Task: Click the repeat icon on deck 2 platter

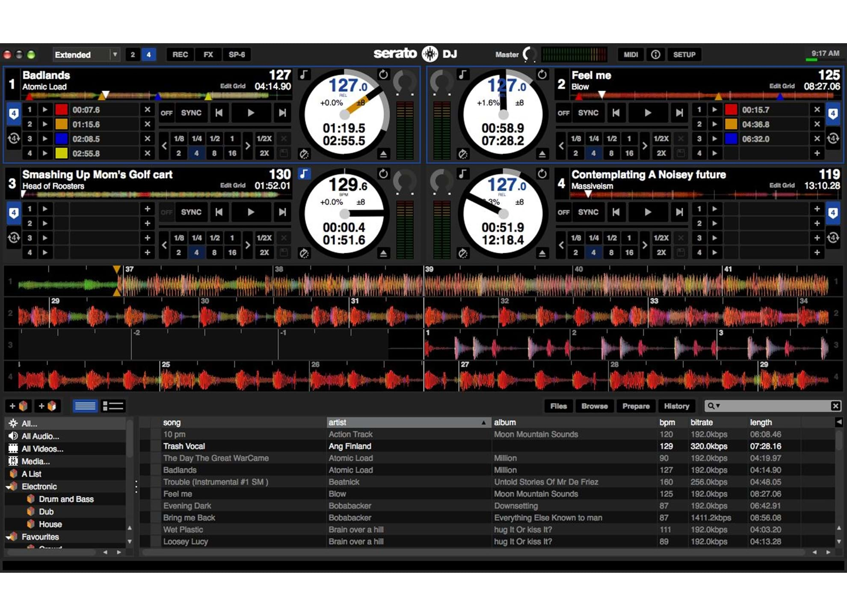Action: pos(542,74)
